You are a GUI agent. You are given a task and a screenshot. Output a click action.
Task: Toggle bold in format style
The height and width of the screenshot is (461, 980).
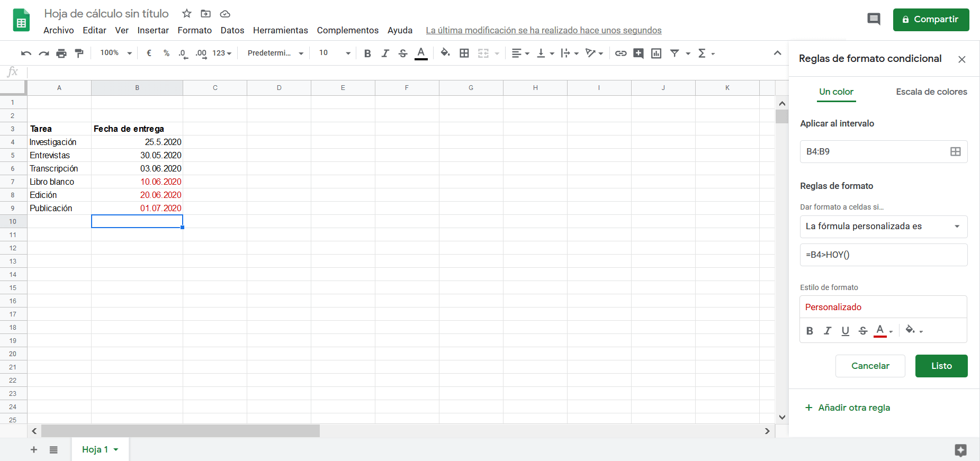[810, 331]
